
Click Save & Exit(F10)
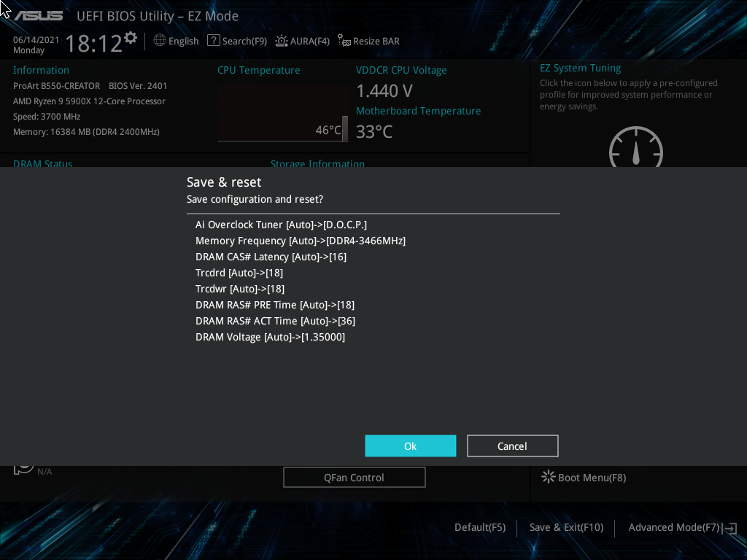point(566,527)
